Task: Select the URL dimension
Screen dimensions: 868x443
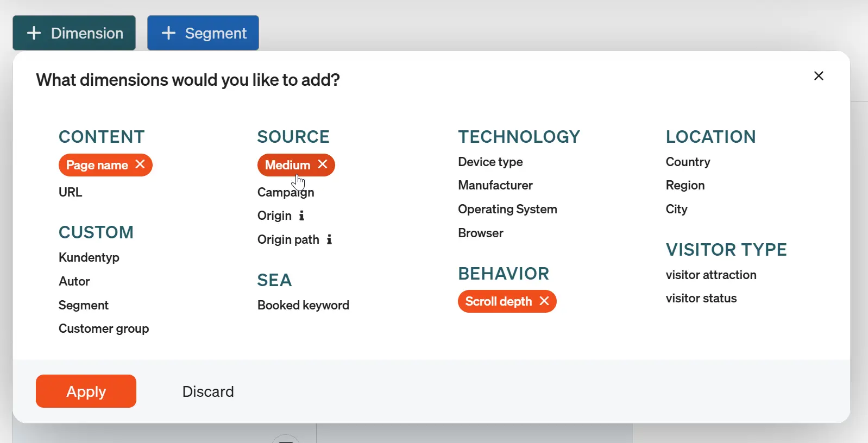Action: tap(71, 192)
